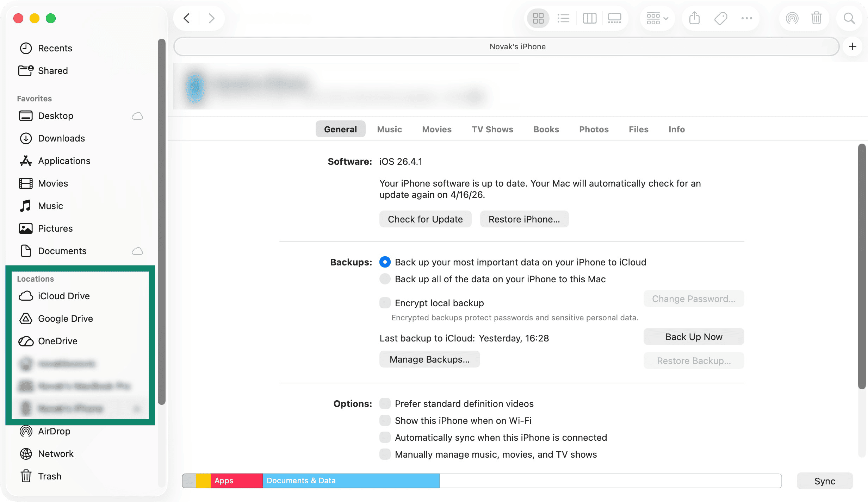Viewport: 868px width, 502px height.
Task: Click the Trash icon in the toolbar
Action: click(816, 18)
